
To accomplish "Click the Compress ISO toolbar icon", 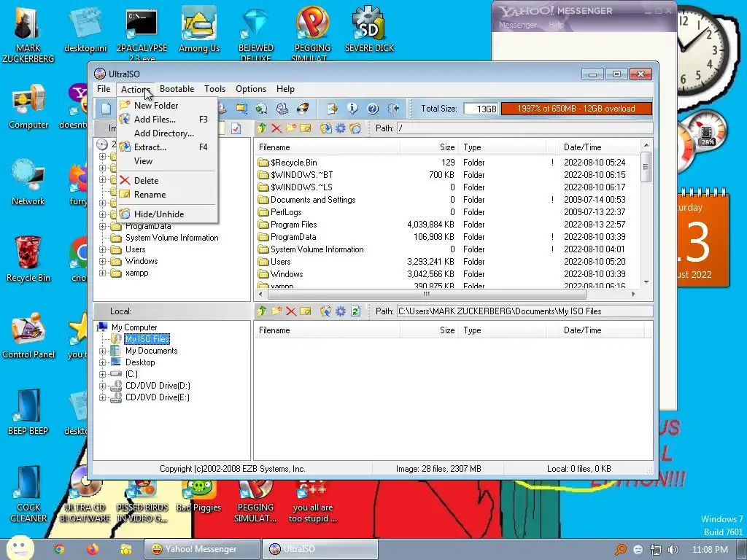I will pos(242,109).
